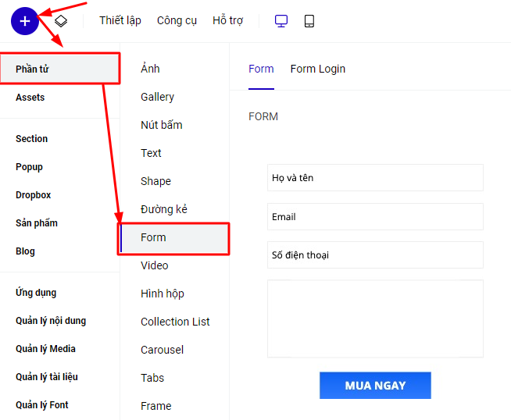
Task: Open the Thiết lập menu
Action: [x=120, y=21]
